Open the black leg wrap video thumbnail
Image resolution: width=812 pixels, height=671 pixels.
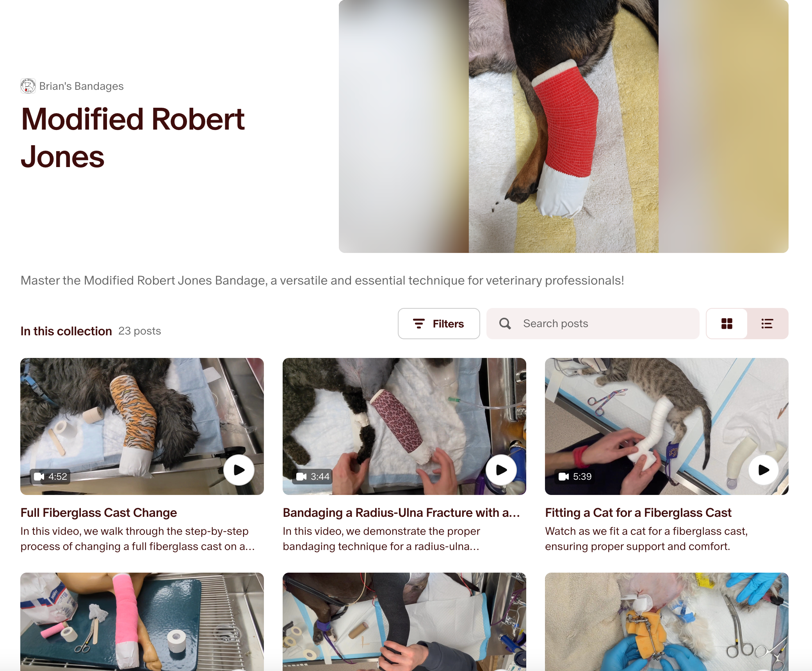coord(404,621)
